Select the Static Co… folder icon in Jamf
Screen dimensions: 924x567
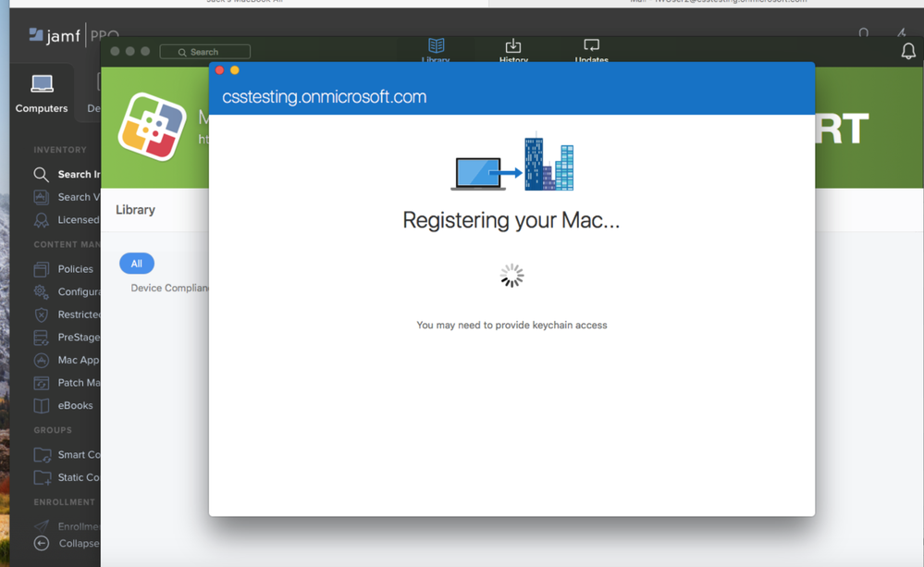tap(42, 477)
